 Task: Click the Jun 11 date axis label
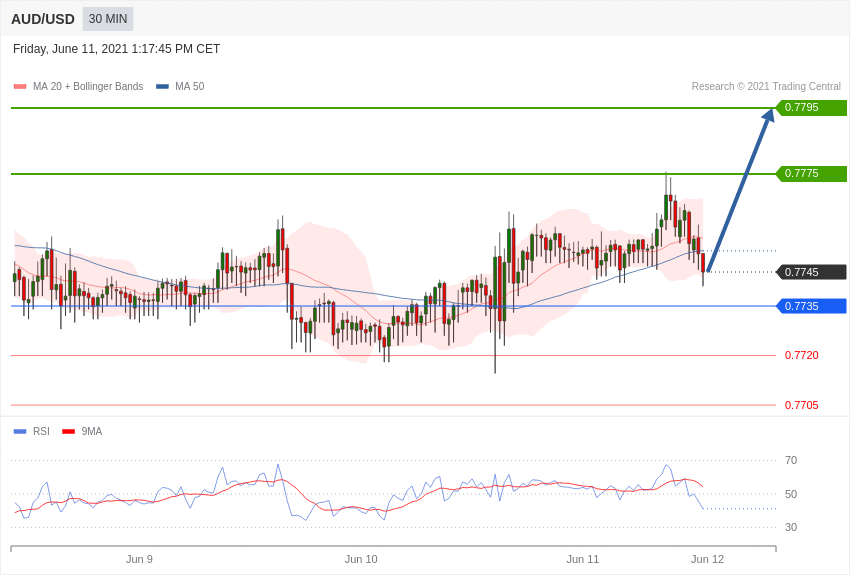tap(583, 559)
